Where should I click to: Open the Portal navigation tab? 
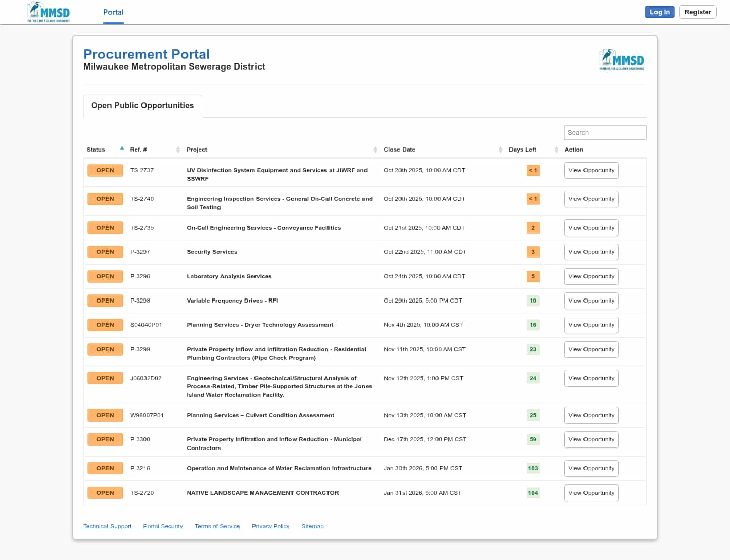pos(113,12)
